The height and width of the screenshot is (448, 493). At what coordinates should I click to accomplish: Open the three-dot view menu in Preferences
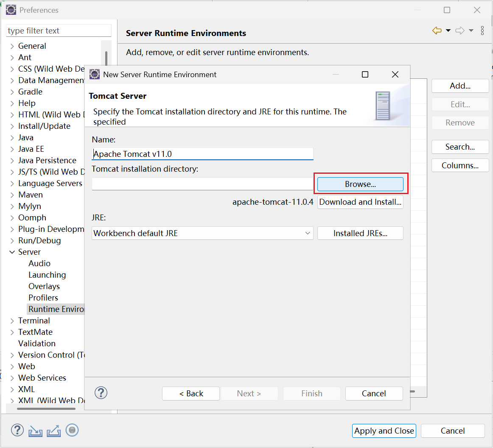[x=482, y=31]
